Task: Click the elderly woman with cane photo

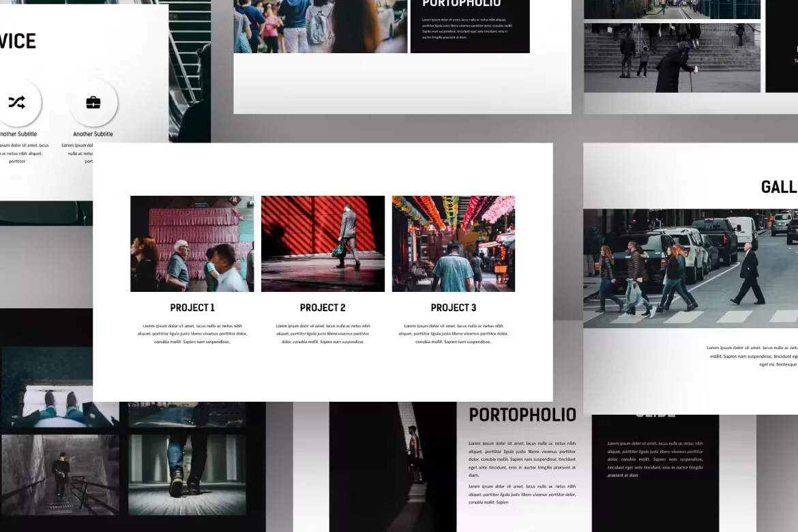Action: (672, 57)
